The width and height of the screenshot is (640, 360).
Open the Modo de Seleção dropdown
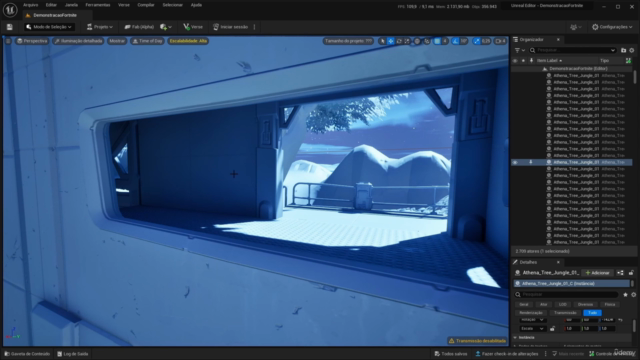click(49, 27)
